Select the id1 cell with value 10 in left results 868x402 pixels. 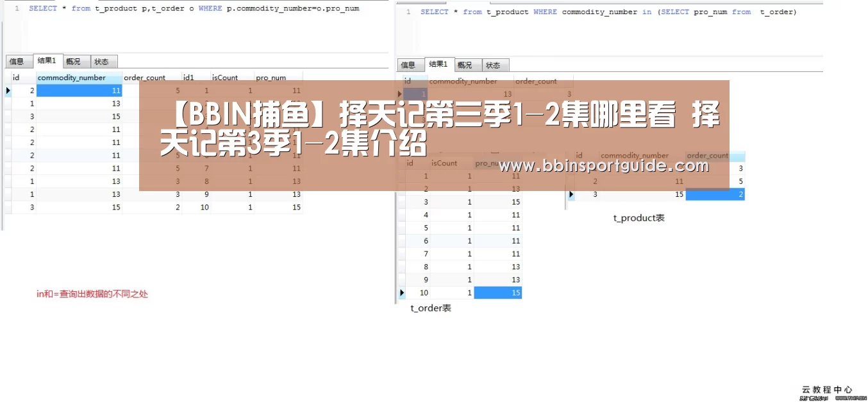point(196,207)
